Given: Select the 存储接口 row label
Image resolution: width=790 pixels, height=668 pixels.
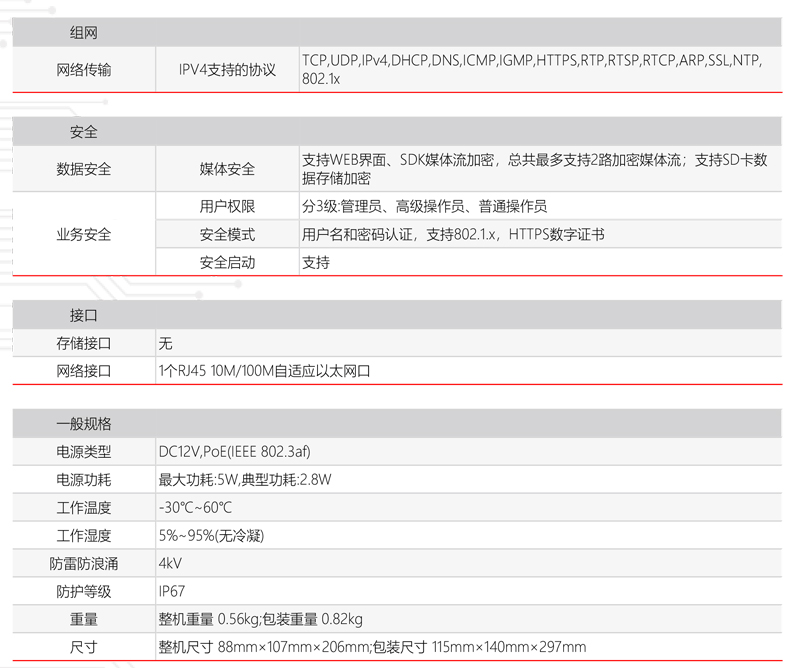Looking at the screenshot, I should pyautogui.click(x=84, y=343).
